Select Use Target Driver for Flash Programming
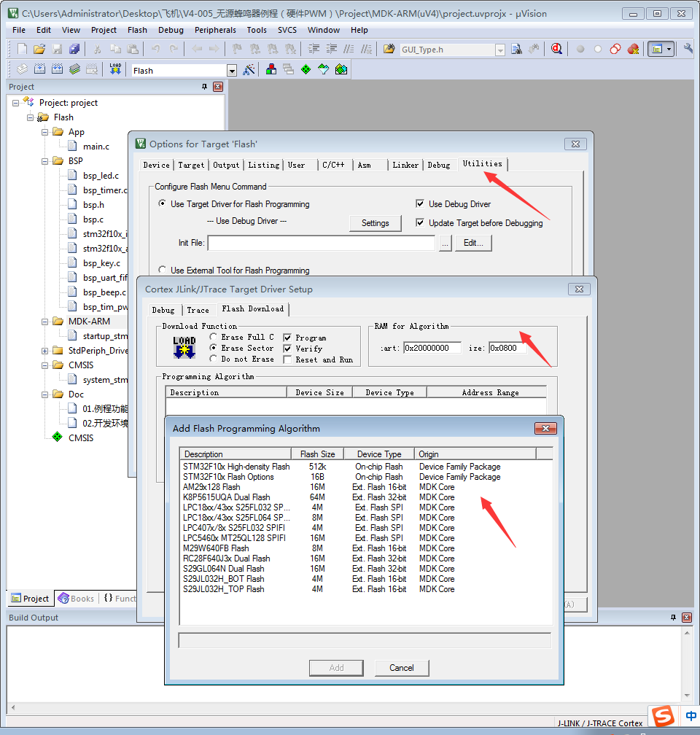Screen dimensions: 700x735 click(x=162, y=203)
